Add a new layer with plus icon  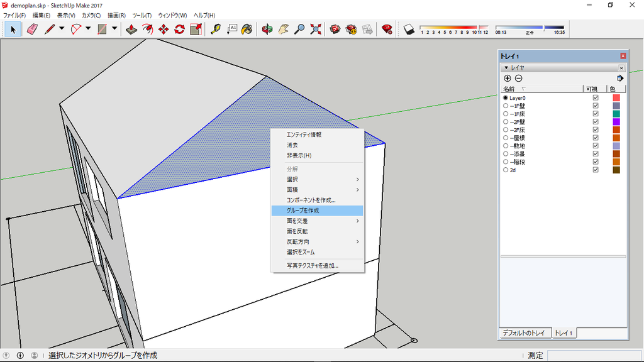pyautogui.click(x=508, y=79)
